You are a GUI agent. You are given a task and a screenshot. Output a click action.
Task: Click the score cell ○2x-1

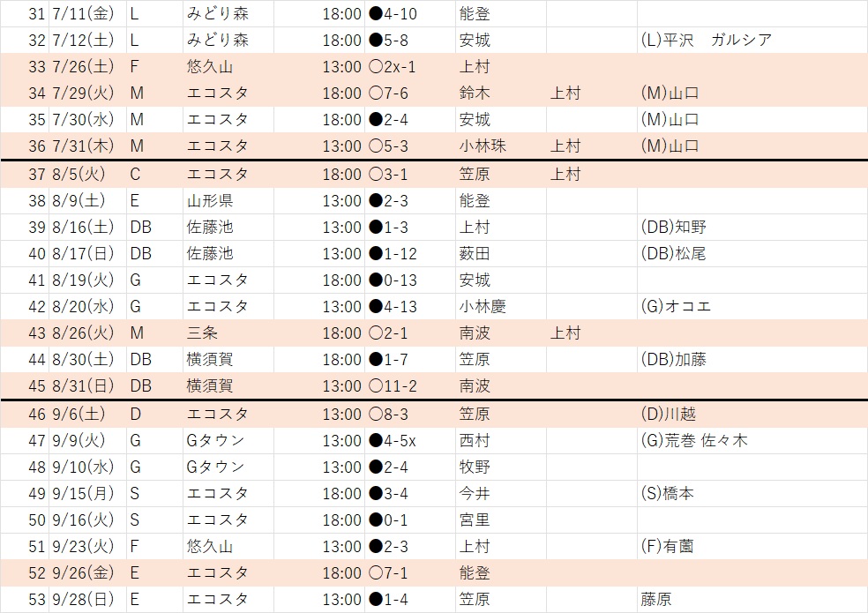pyautogui.click(x=393, y=66)
